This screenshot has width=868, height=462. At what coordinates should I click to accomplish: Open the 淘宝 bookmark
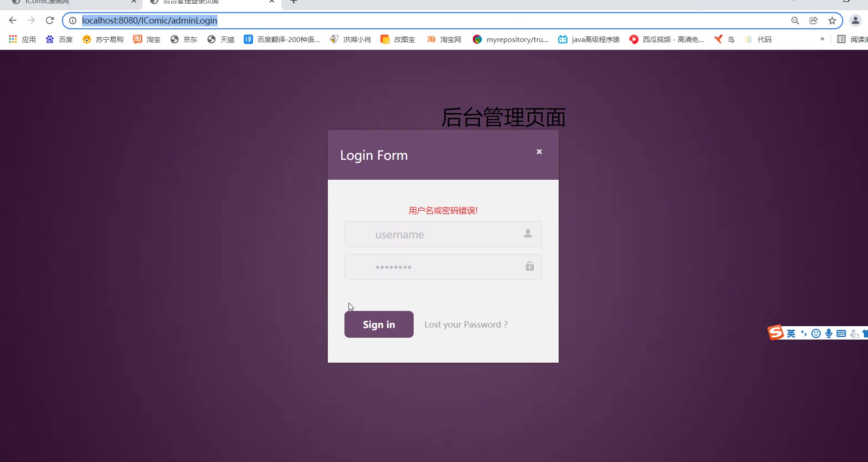(x=147, y=39)
